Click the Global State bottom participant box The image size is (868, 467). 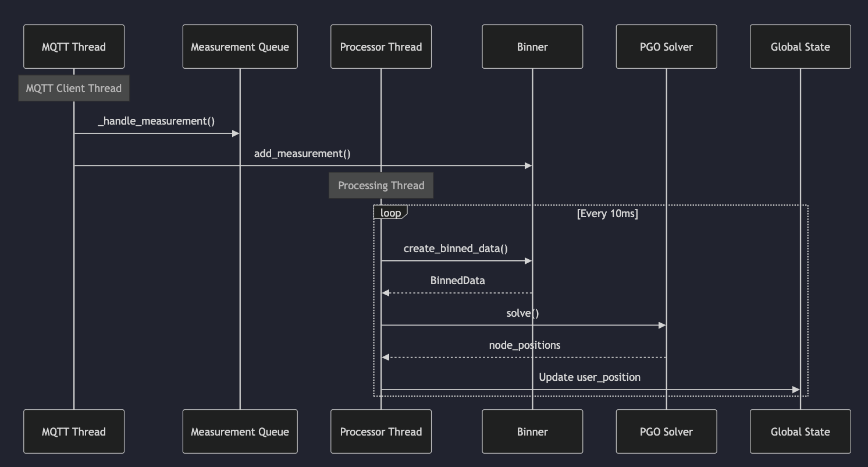800,431
